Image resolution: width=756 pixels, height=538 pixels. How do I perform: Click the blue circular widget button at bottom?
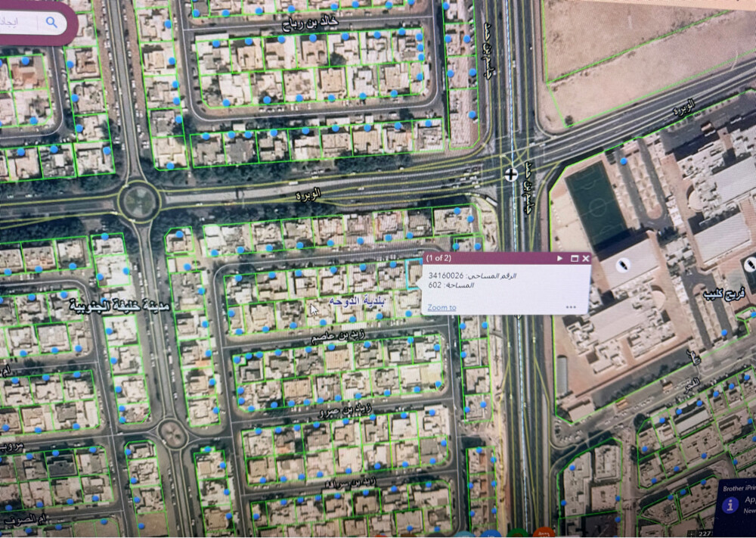click(491, 534)
